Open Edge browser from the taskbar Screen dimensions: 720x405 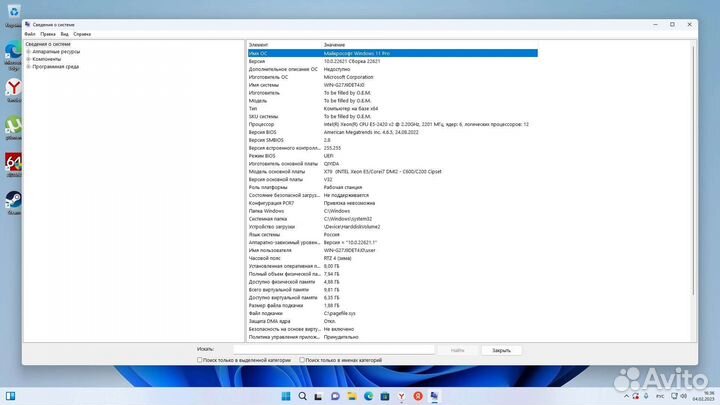[368, 396]
